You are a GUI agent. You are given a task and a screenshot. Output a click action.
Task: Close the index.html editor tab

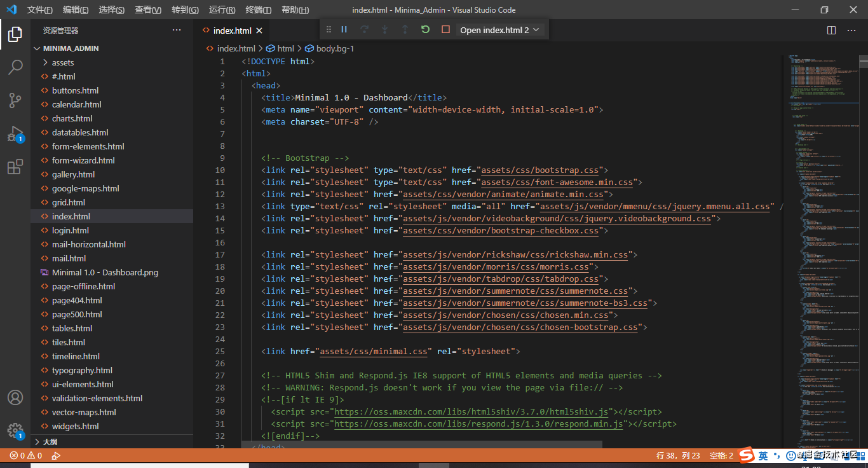point(259,31)
